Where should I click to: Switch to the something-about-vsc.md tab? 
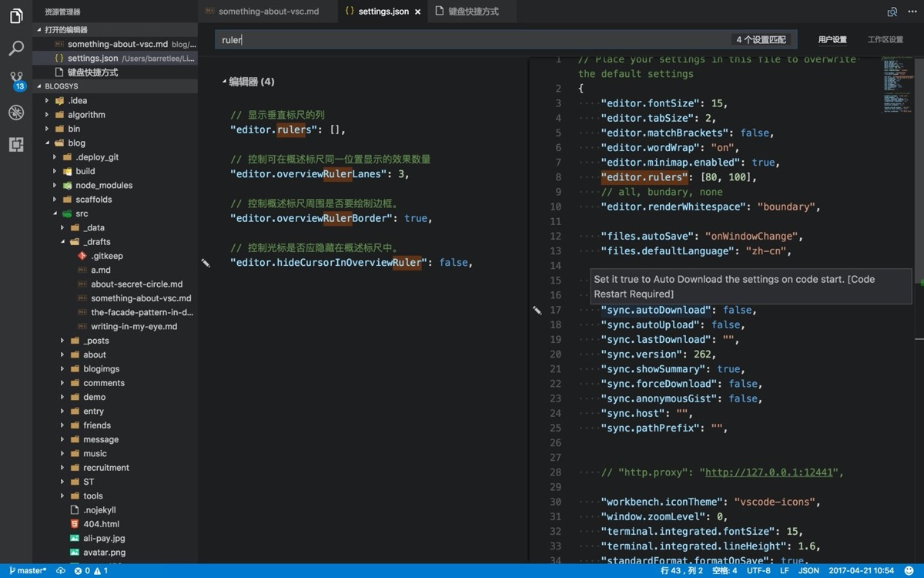tap(267, 12)
